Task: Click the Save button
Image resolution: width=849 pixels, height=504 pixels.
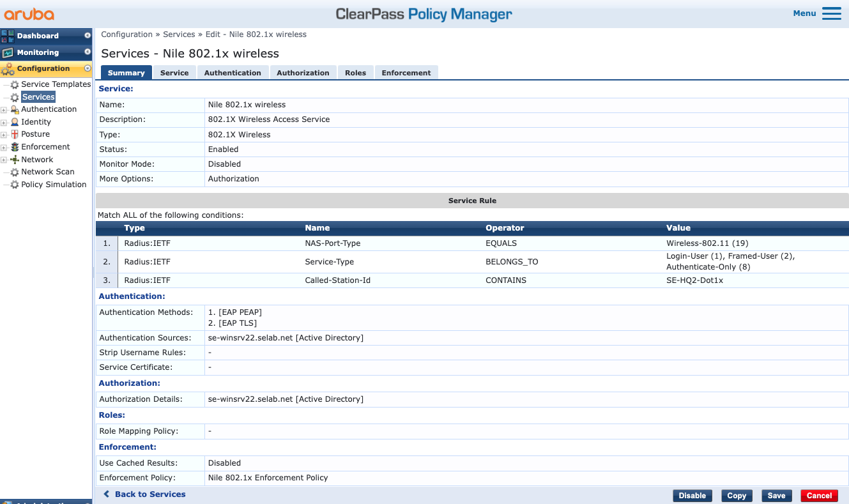Action: (776, 496)
